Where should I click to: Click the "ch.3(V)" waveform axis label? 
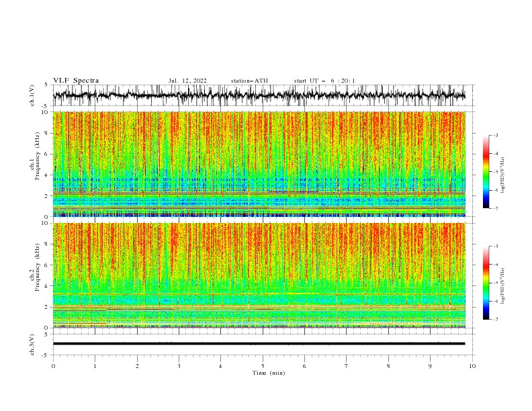32,345
